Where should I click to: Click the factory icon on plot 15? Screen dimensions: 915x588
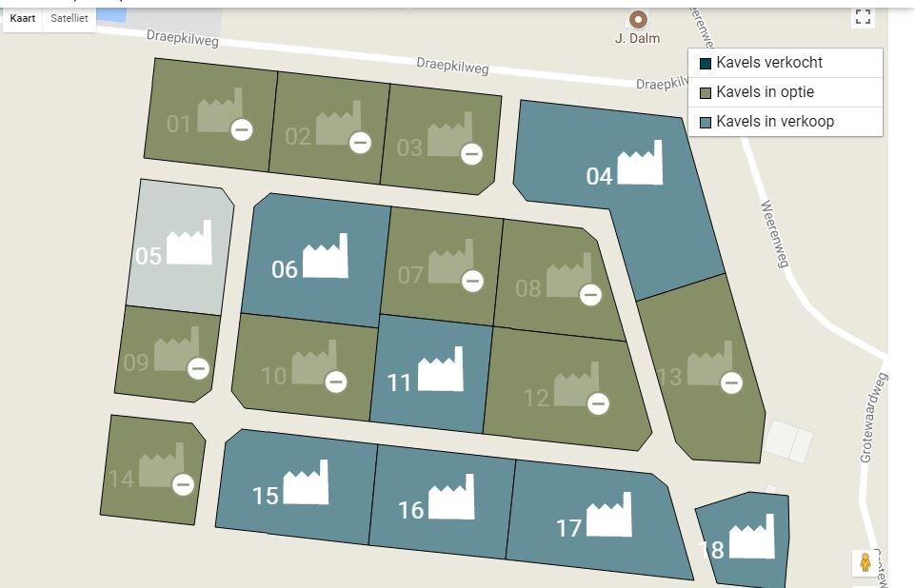click(306, 481)
